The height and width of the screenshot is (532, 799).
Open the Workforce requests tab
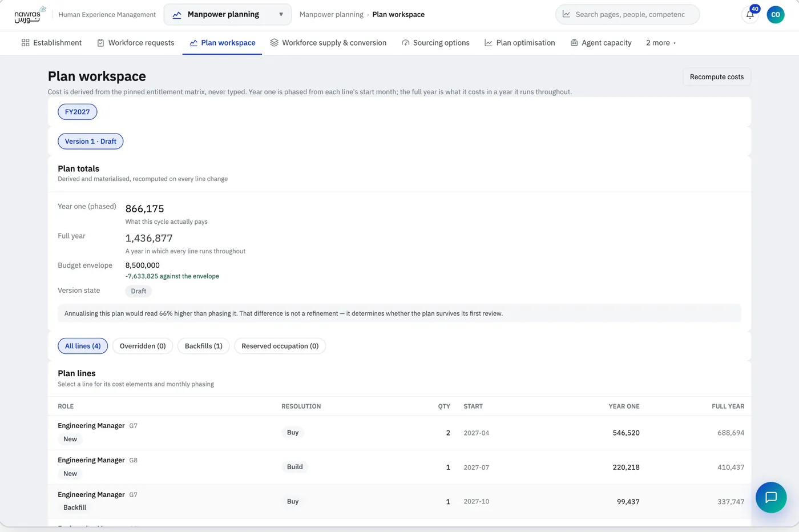click(x=135, y=43)
